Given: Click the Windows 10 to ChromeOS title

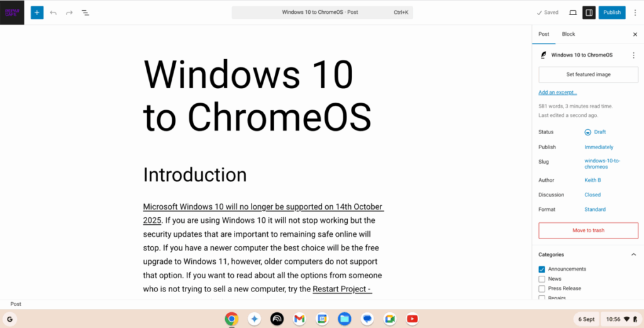Looking at the screenshot, I should (x=257, y=95).
